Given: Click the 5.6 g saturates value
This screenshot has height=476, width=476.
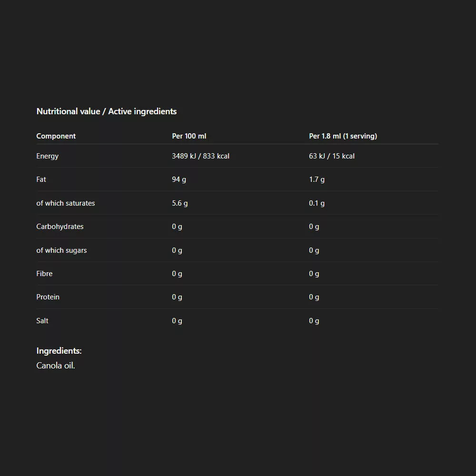Looking at the screenshot, I should (x=179, y=203).
